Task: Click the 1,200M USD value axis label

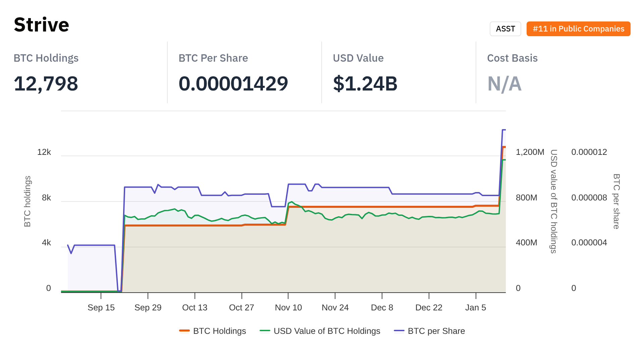Action: point(530,152)
